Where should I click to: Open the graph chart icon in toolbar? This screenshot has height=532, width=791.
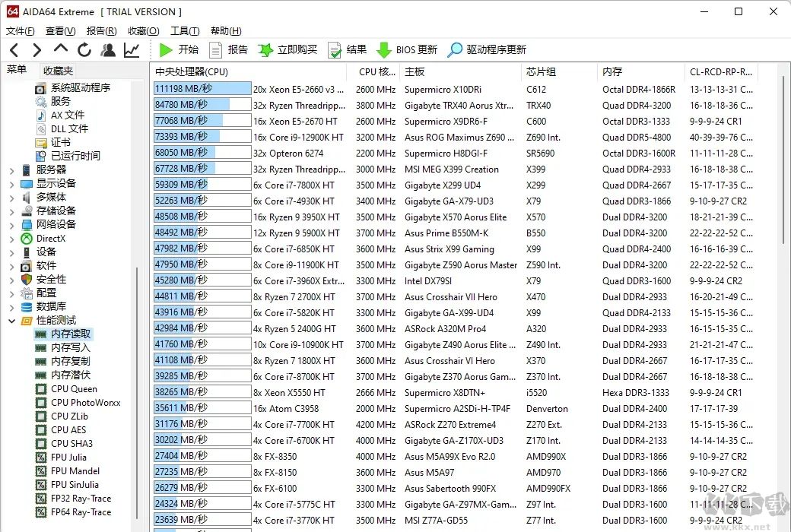[x=132, y=50]
